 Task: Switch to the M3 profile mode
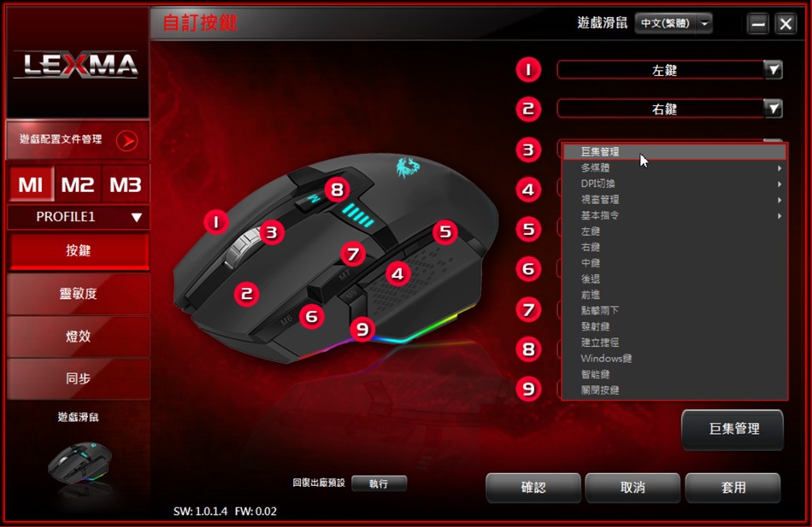pos(126,184)
